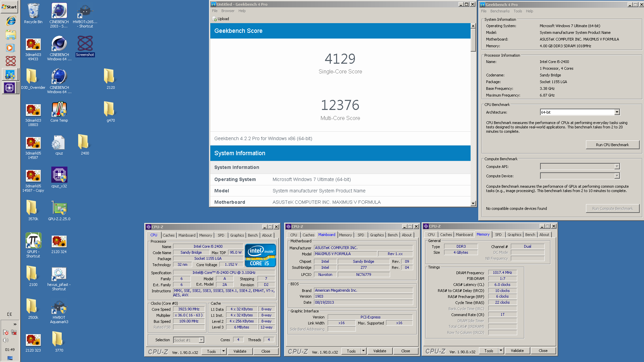Screen dimensions: 644x362
Task: Click DRAM Frequency value 1017.4 MHz
Action: 502,273
